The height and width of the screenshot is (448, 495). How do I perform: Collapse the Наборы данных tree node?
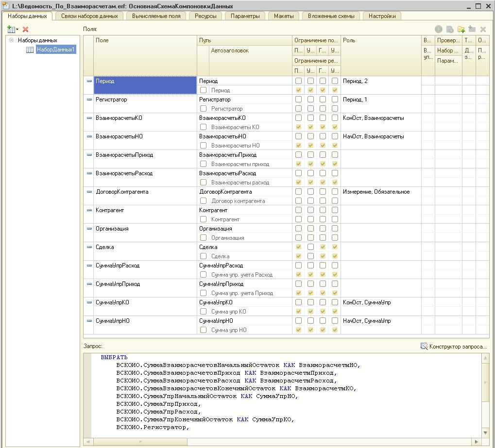pyautogui.click(x=11, y=40)
